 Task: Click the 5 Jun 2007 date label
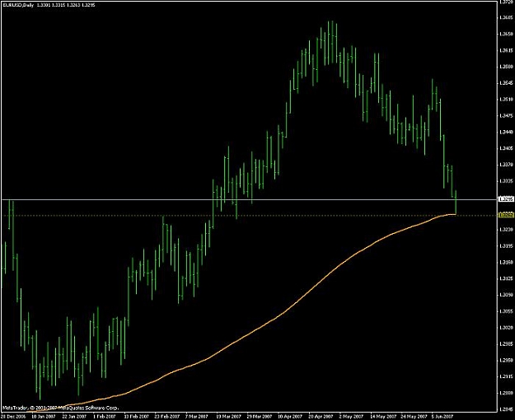[444, 417]
